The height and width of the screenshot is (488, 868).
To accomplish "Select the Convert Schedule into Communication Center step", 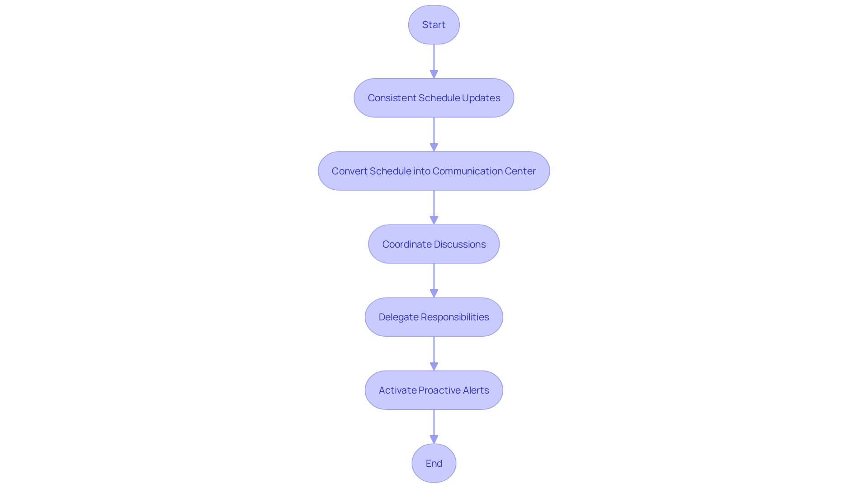I will [434, 170].
